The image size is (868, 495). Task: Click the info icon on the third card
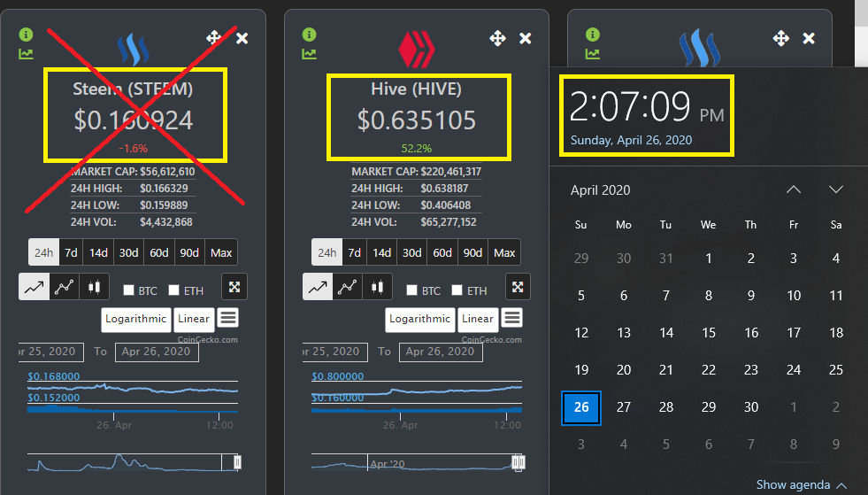point(593,35)
